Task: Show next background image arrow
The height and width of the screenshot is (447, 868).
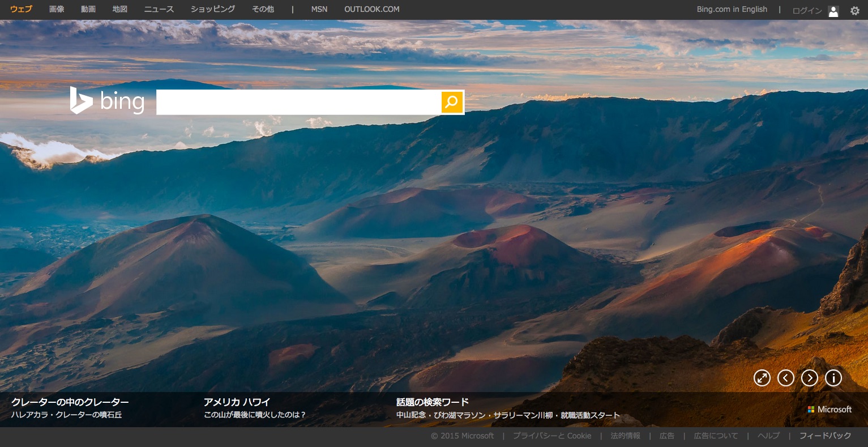Action: 810,378
